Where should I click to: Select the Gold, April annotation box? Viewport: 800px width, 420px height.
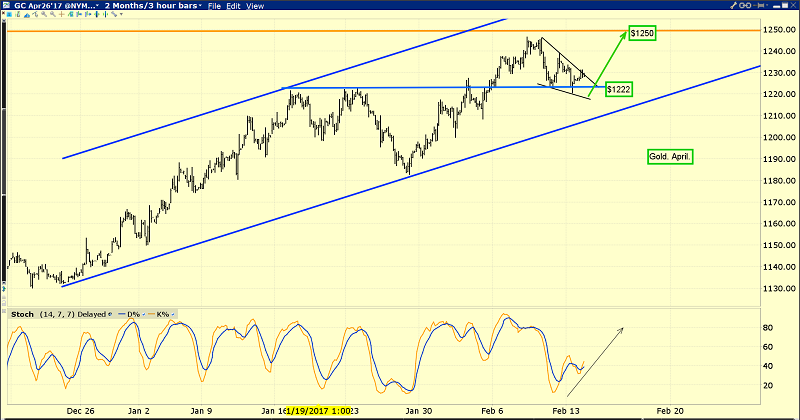[670, 157]
